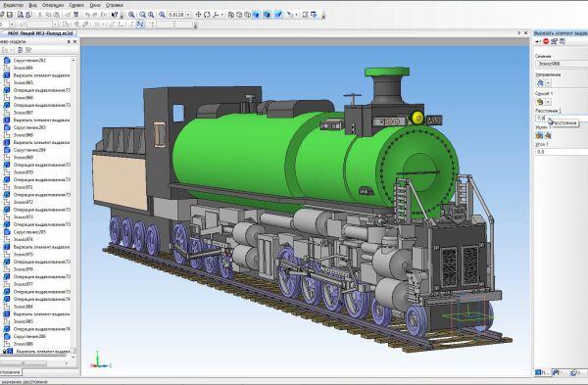Activate the context help cursor icon
This screenshot has height=385, width=588.
click(x=115, y=15)
